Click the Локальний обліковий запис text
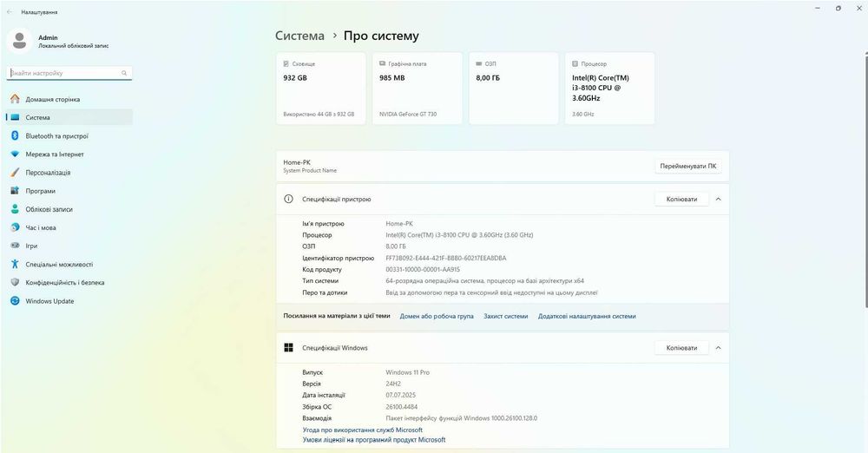The height and width of the screenshot is (453, 868). pos(74,46)
